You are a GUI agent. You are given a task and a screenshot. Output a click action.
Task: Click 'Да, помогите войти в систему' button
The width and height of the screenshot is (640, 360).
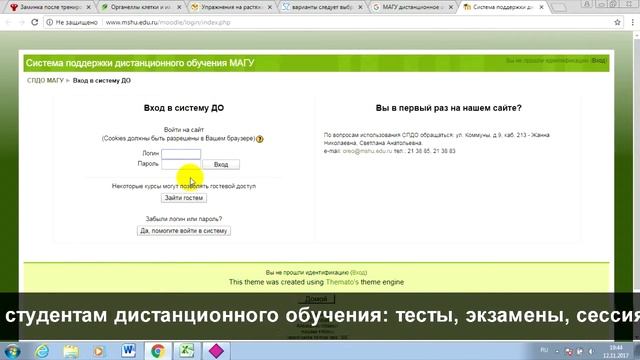(x=184, y=231)
